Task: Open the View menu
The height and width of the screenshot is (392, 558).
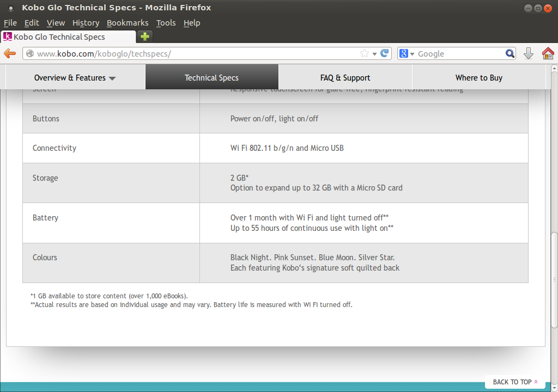Action: (56, 23)
